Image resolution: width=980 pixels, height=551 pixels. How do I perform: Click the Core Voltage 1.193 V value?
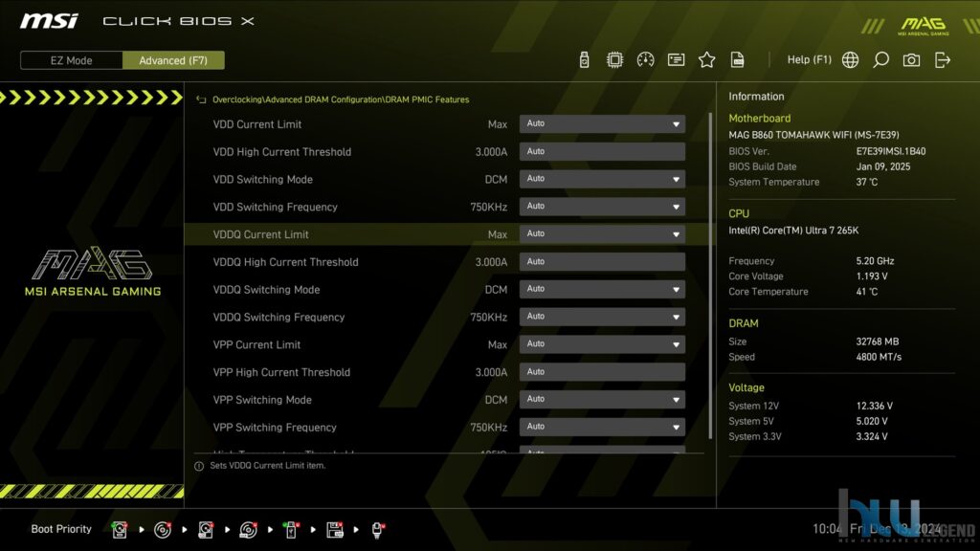tap(872, 276)
